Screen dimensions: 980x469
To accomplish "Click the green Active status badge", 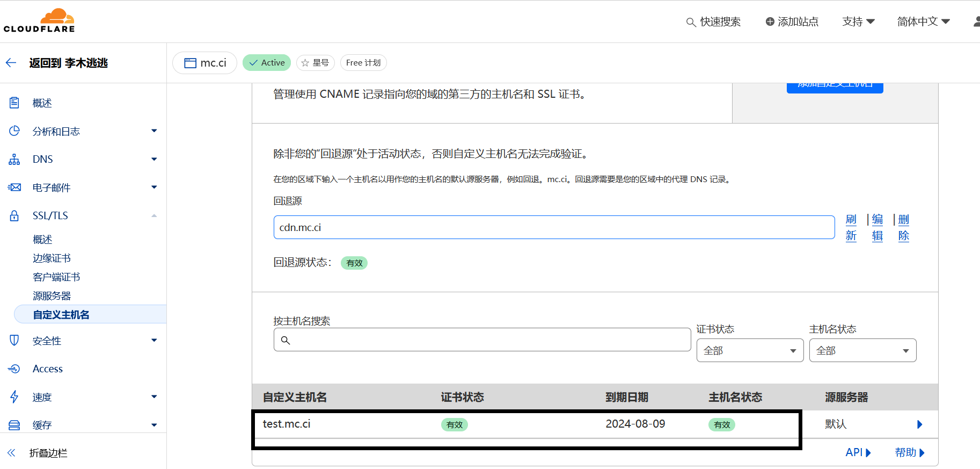I will coord(267,63).
